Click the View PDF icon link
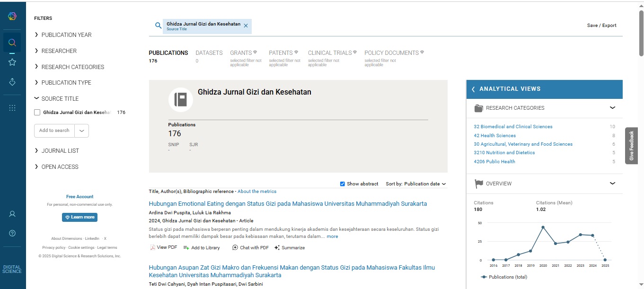The height and width of the screenshot is (289, 644). coord(164,247)
